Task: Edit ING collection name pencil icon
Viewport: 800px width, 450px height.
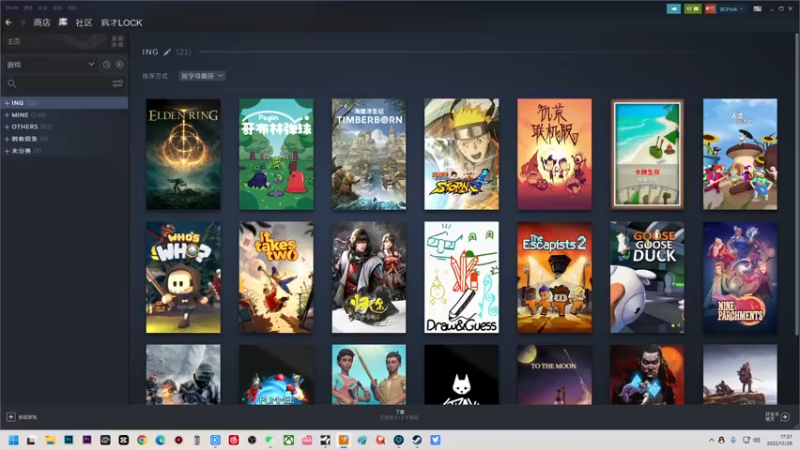Action: pos(167,52)
